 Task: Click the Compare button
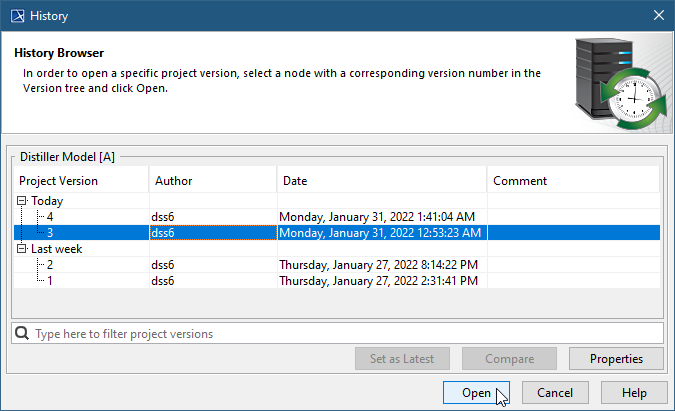(510, 359)
